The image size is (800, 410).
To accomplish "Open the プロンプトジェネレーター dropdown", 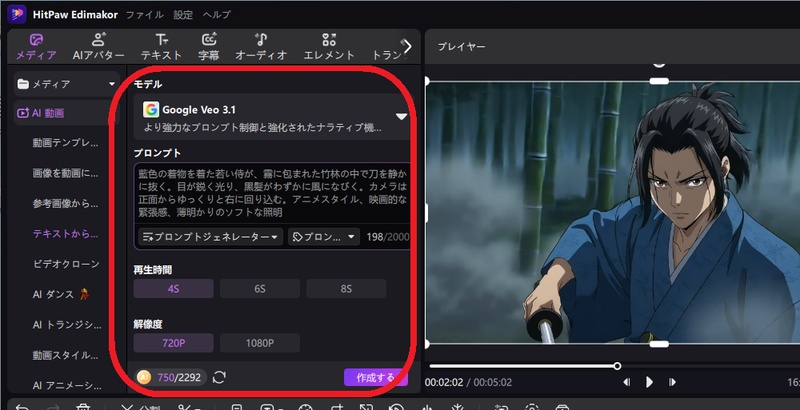I will tap(210, 237).
